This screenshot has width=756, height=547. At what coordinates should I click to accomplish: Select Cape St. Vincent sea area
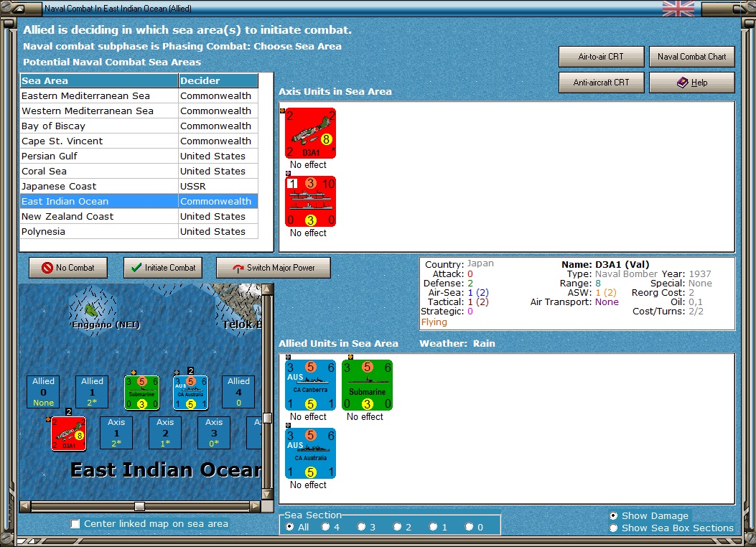point(139,141)
